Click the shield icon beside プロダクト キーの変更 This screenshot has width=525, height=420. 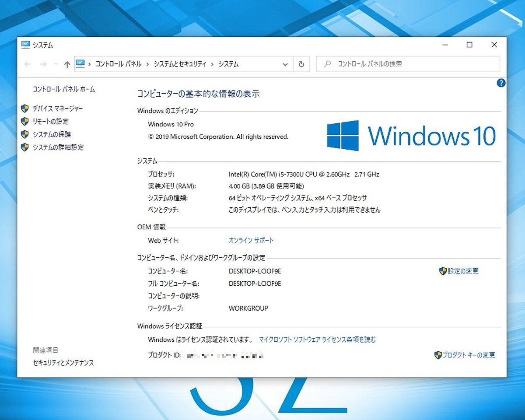[438, 355]
